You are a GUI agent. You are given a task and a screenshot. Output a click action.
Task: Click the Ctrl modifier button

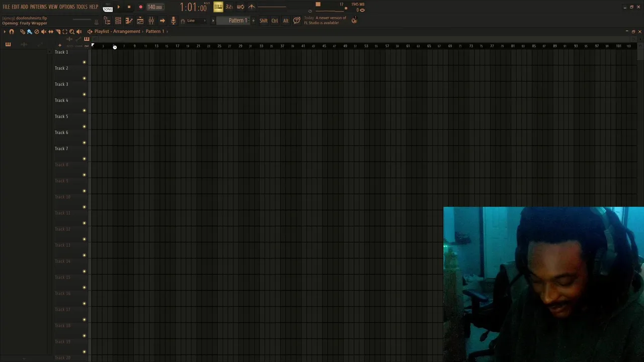tap(275, 21)
